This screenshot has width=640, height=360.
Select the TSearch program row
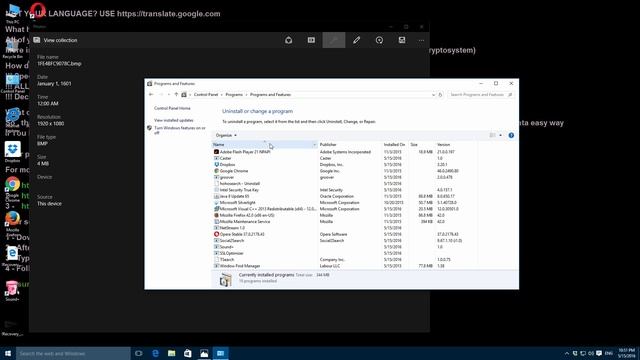[345, 260]
